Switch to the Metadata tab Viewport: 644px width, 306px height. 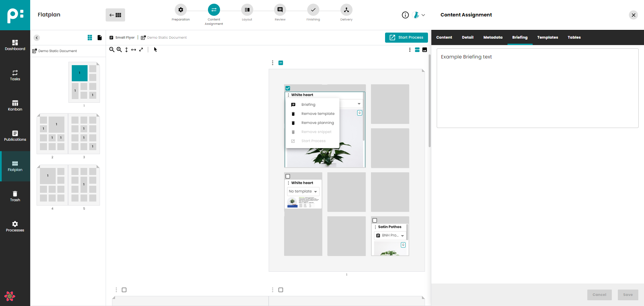point(493,38)
